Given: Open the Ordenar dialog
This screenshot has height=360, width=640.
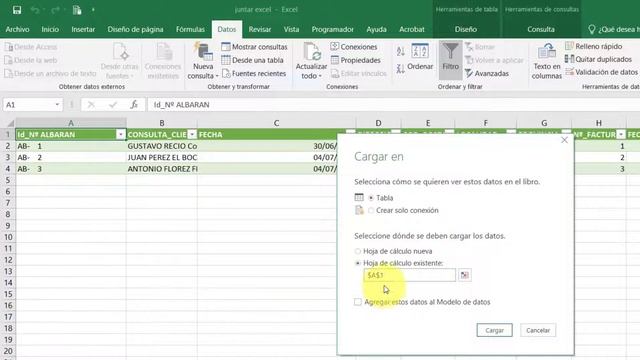Looking at the screenshot, I should pyautogui.click(x=420, y=58).
